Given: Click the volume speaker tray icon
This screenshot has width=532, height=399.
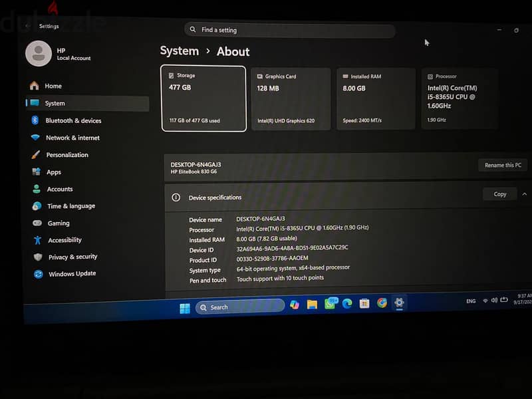Looking at the screenshot, I should click(494, 300).
